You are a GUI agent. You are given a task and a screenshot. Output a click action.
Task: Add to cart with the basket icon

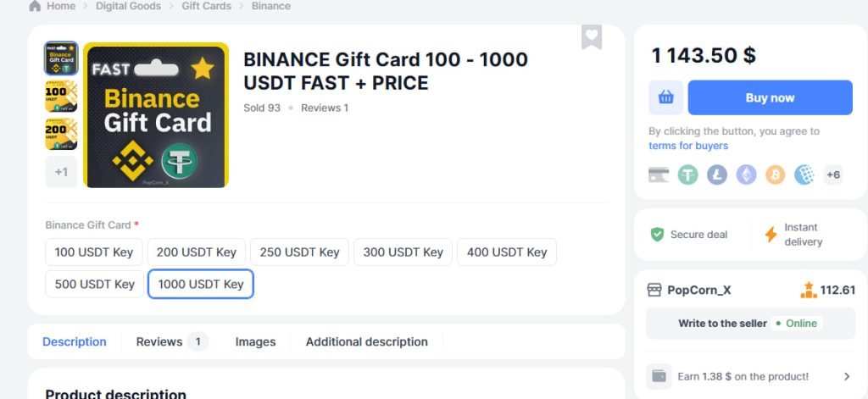click(x=666, y=97)
